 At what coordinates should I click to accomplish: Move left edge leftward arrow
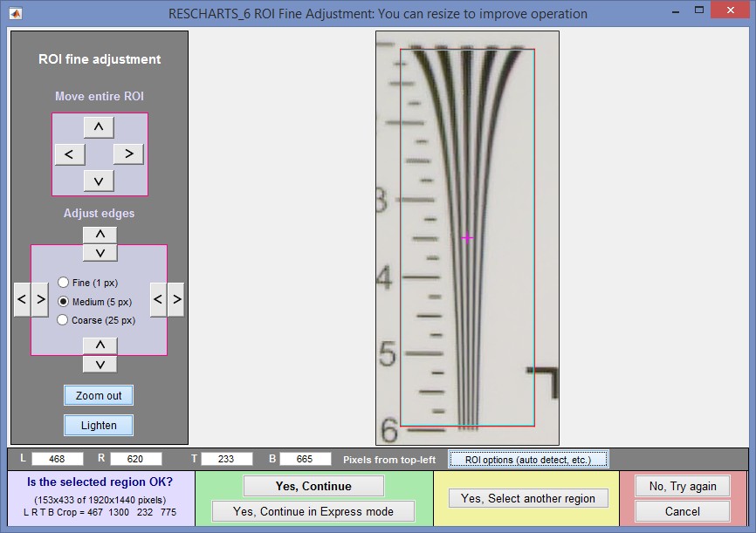coord(22,299)
